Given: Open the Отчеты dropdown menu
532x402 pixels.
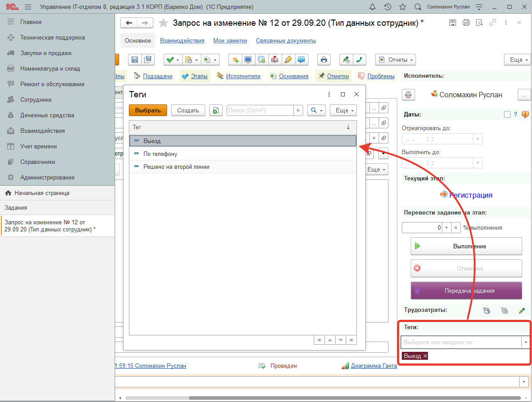Looking at the screenshot, I should tap(395, 60).
